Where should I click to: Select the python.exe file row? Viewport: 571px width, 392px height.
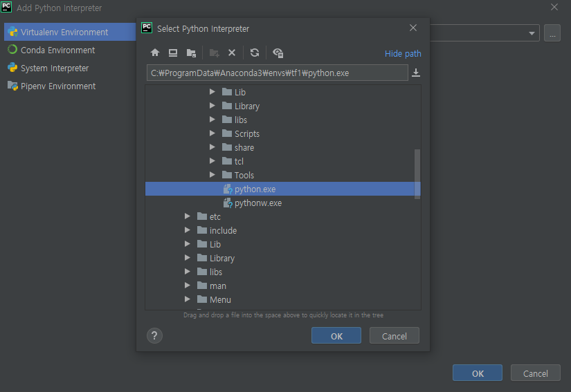coord(282,189)
